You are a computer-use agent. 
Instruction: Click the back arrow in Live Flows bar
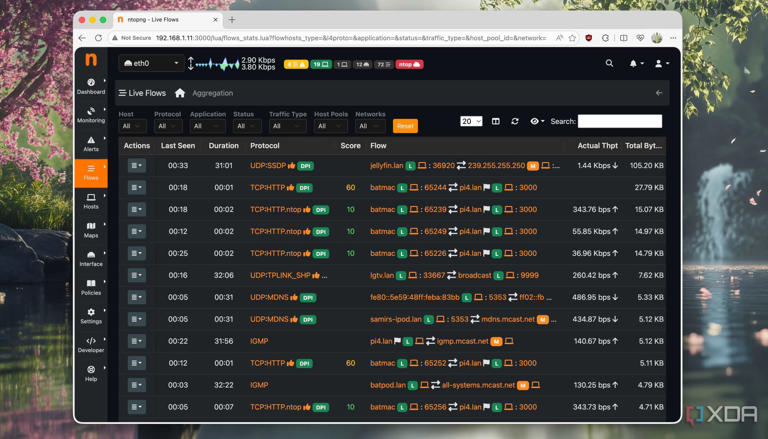659,93
